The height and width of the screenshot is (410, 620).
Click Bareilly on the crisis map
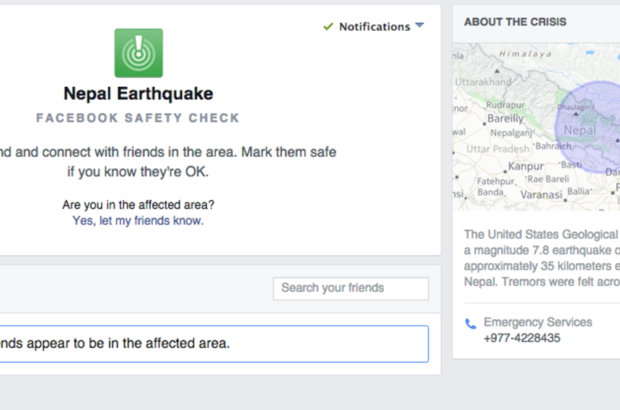point(505,118)
